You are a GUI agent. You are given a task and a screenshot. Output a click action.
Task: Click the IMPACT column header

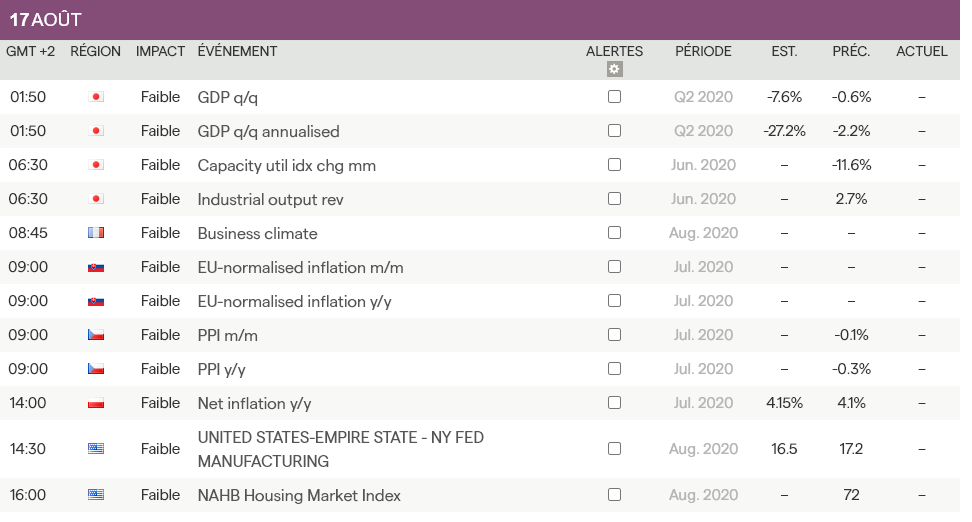(x=160, y=51)
